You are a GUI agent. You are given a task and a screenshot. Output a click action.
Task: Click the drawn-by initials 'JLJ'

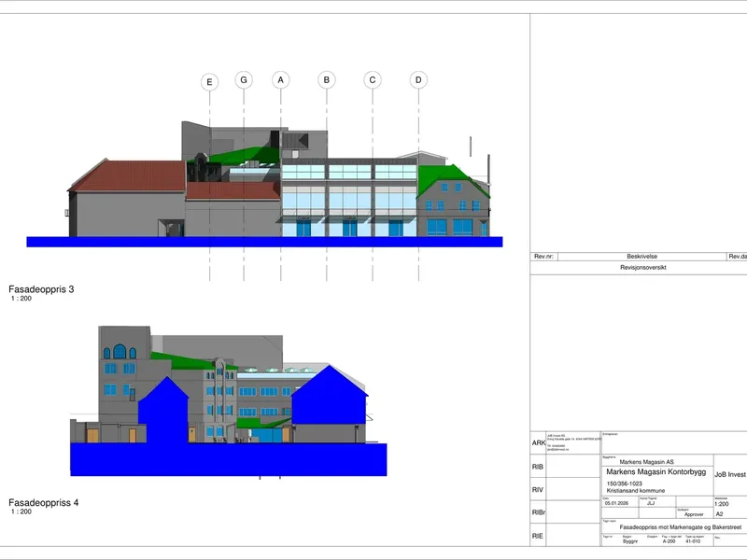pos(651,503)
